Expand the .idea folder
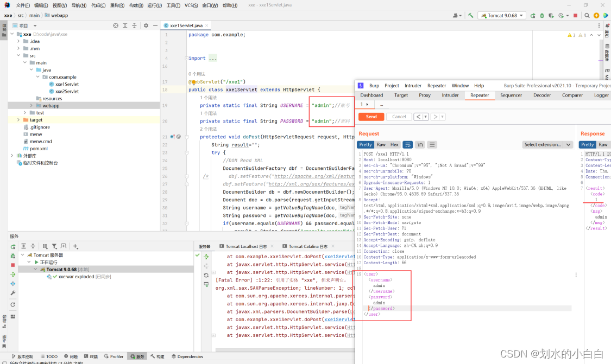Viewport: 611px width, 364px height. 18,41
